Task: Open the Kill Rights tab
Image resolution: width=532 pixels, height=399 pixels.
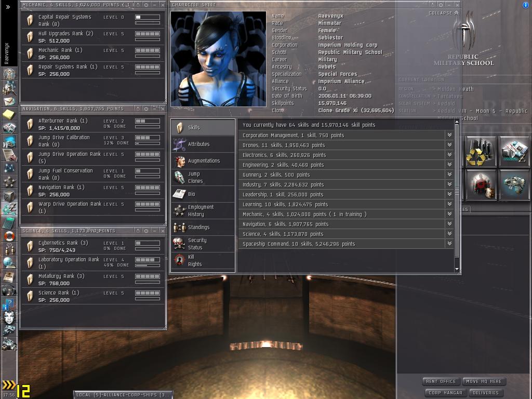Action: coord(203,261)
